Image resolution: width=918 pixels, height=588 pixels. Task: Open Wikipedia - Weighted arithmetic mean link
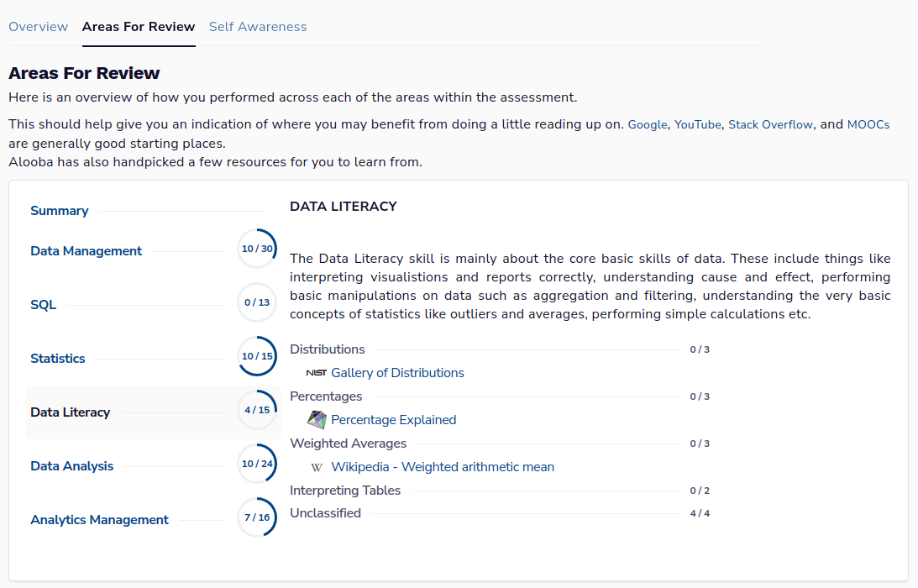[443, 467]
